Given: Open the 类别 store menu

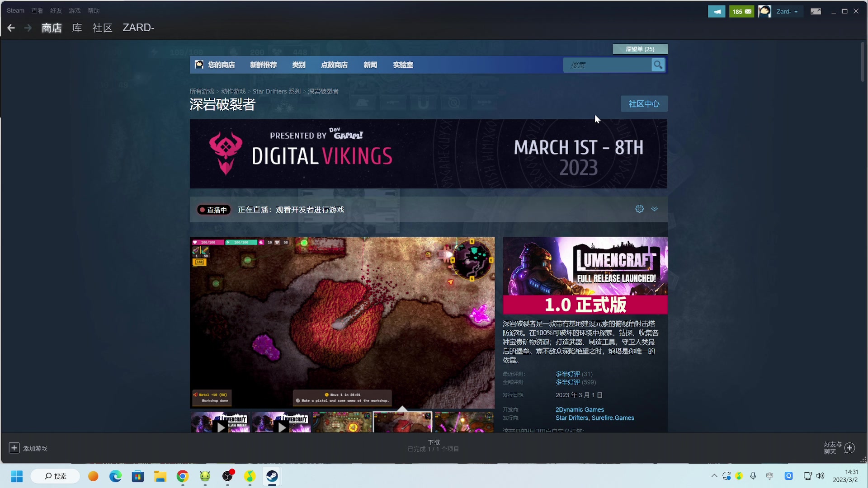Looking at the screenshot, I should 298,65.
